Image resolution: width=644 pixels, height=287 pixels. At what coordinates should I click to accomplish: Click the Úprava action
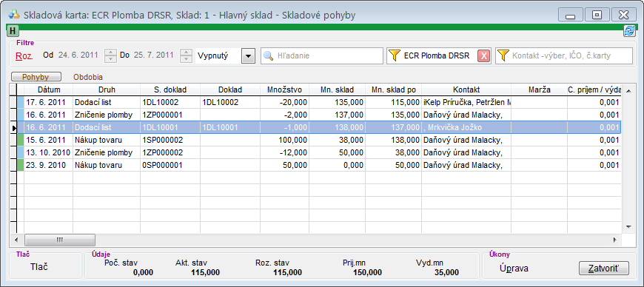[514, 269]
